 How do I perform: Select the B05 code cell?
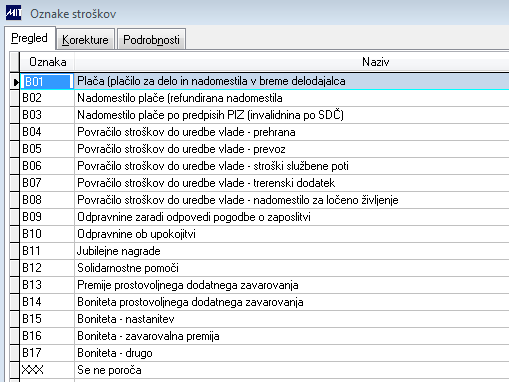point(47,149)
